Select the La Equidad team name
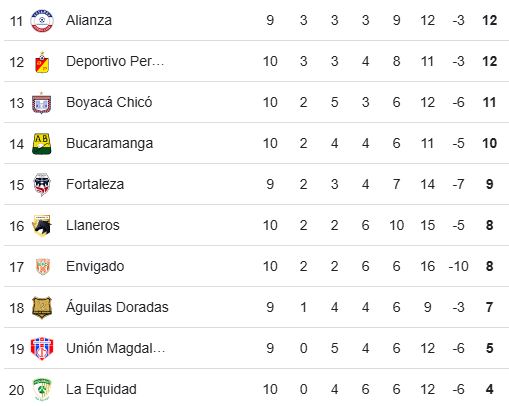This screenshot has width=509, height=406. [101, 389]
